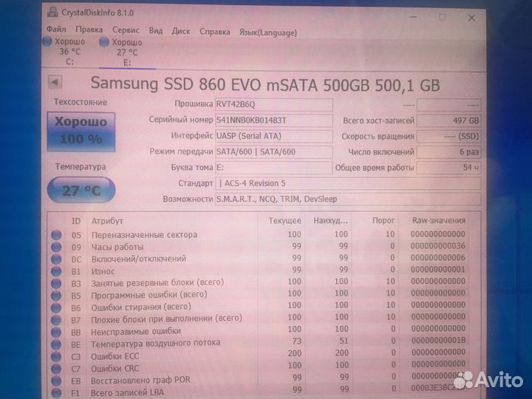Close the CrystalDiskInfo window
The width and height of the screenshot is (532, 399).
tap(471, 18)
